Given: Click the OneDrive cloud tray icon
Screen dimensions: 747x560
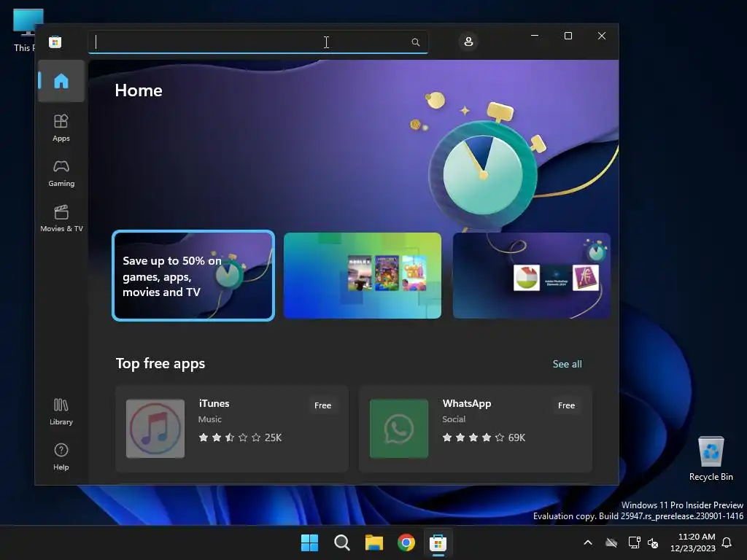Looking at the screenshot, I should pos(611,542).
